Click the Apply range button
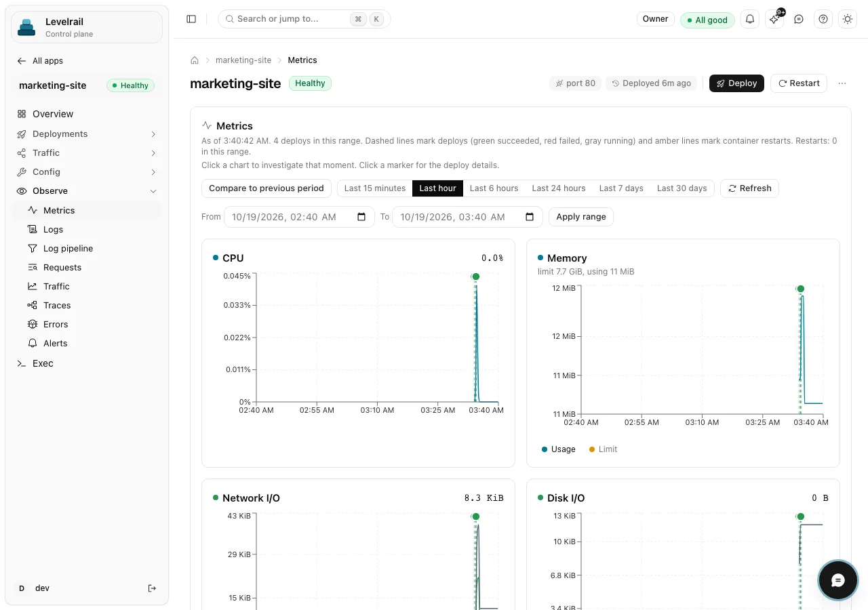 click(581, 217)
